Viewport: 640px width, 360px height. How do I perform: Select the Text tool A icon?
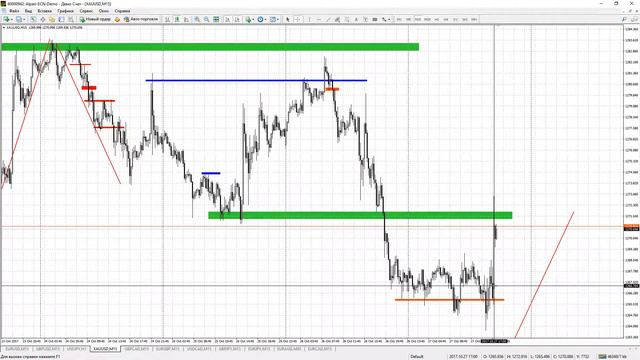(356, 19)
